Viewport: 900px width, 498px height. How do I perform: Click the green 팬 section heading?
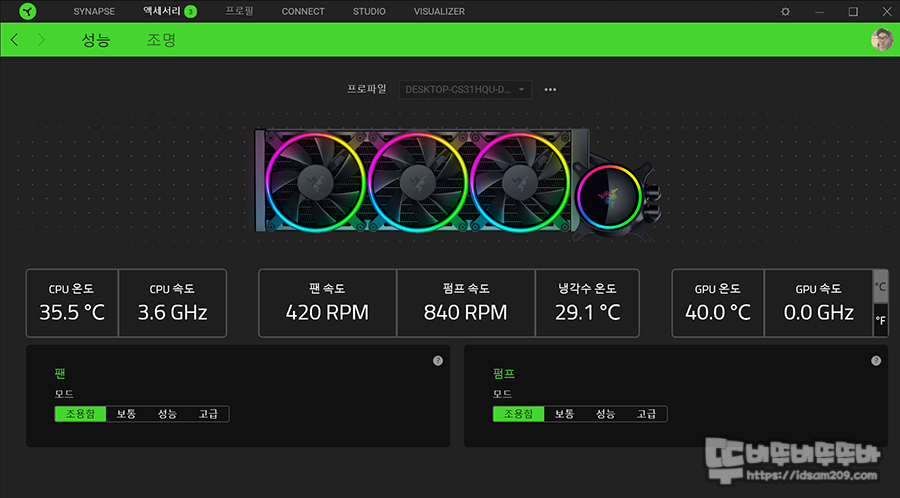click(x=60, y=374)
